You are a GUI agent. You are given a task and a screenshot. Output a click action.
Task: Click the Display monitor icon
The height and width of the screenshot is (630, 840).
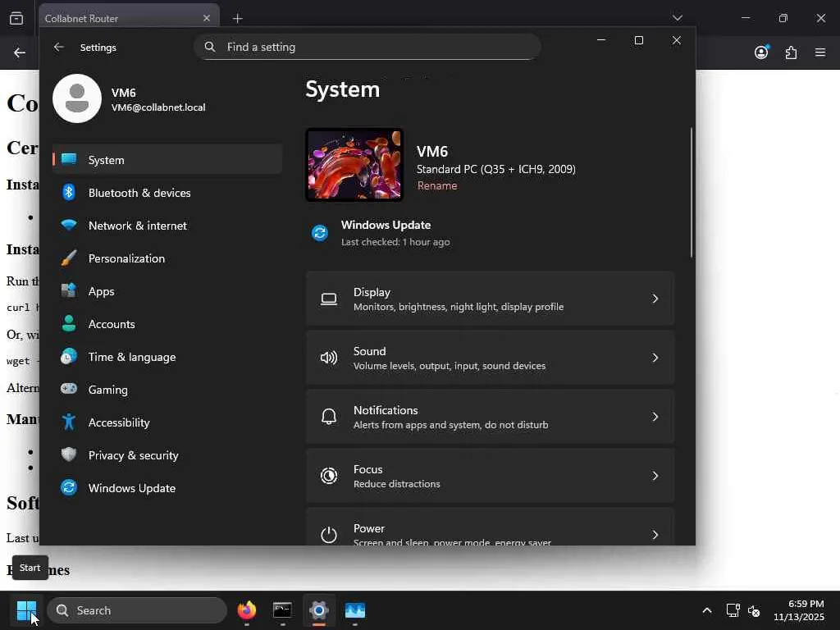coord(329,299)
